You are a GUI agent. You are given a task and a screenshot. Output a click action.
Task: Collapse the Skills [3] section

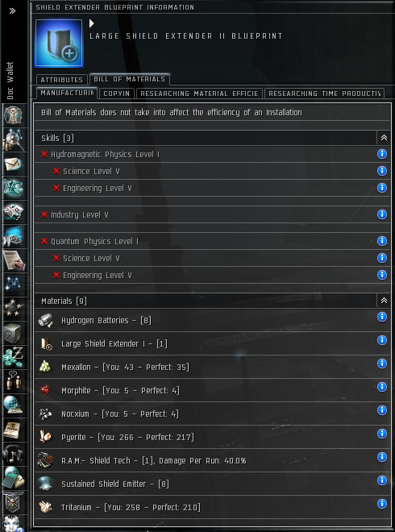click(384, 138)
